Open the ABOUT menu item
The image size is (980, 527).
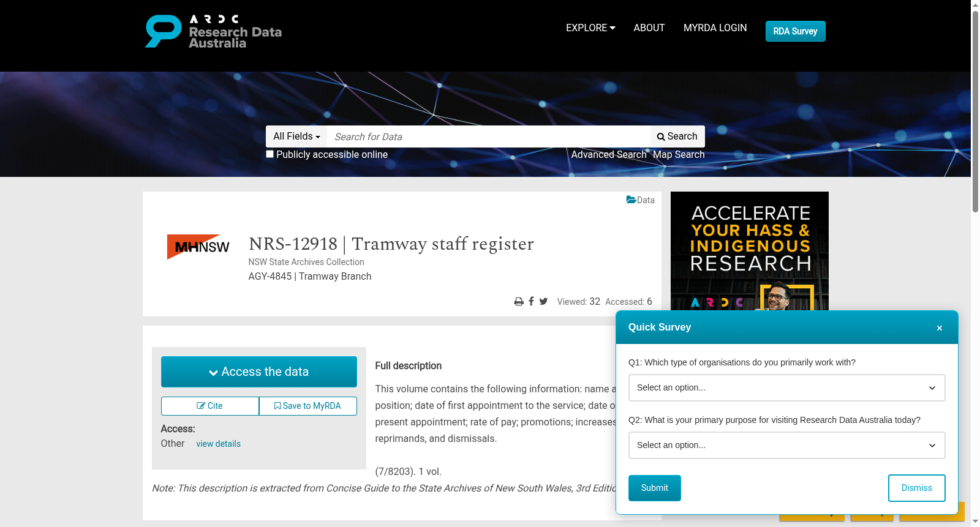pyautogui.click(x=649, y=28)
